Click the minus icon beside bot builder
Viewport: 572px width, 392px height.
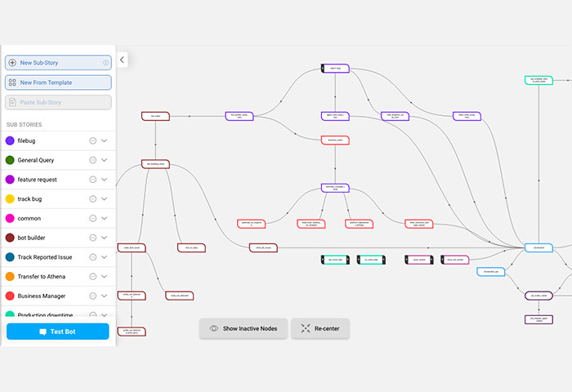(93, 238)
